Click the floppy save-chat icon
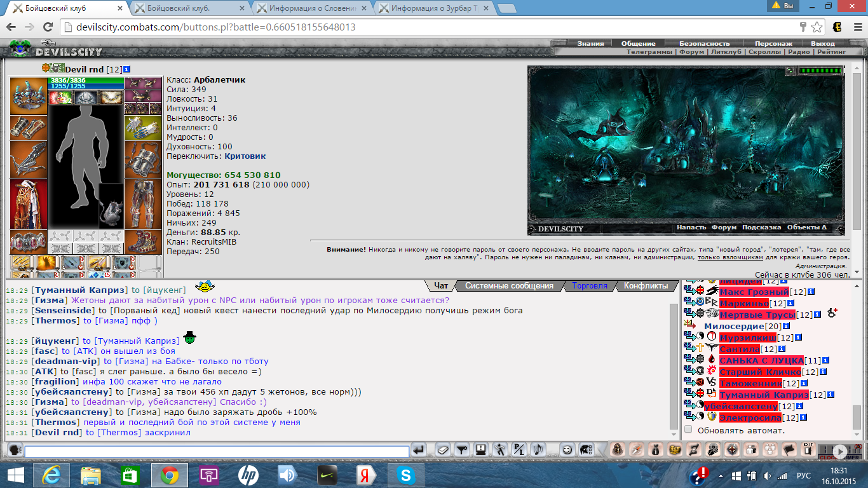 pos(480,450)
